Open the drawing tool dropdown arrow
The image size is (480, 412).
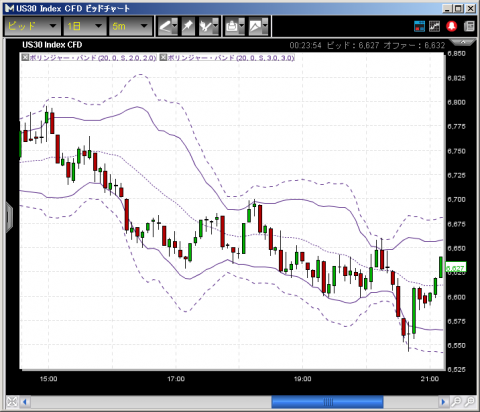(175, 26)
